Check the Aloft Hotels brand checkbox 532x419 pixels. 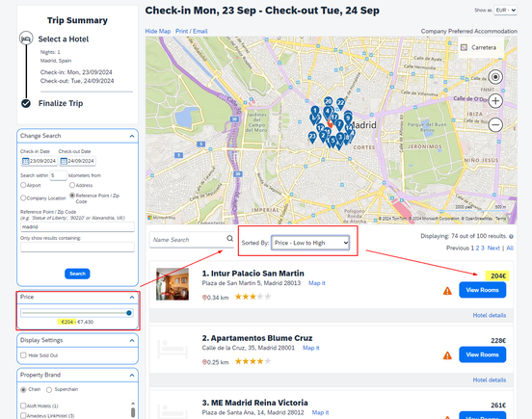point(23,406)
